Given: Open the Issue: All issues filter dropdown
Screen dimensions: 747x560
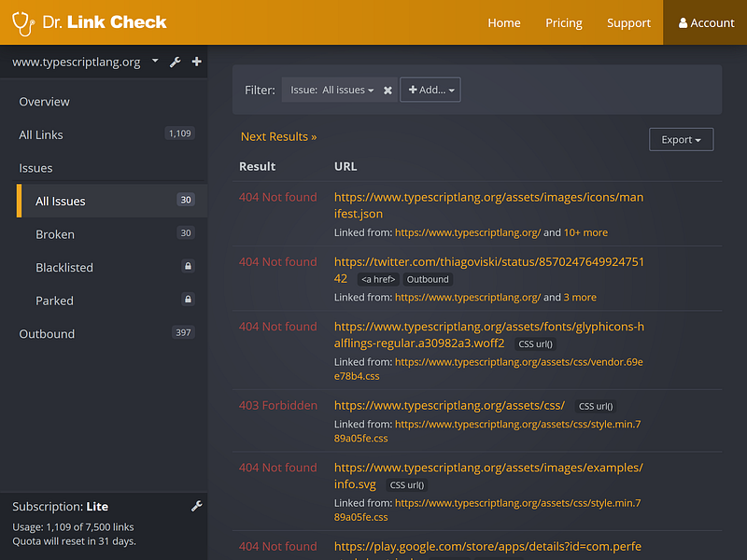Looking at the screenshot, I should [x=332, y=90].
